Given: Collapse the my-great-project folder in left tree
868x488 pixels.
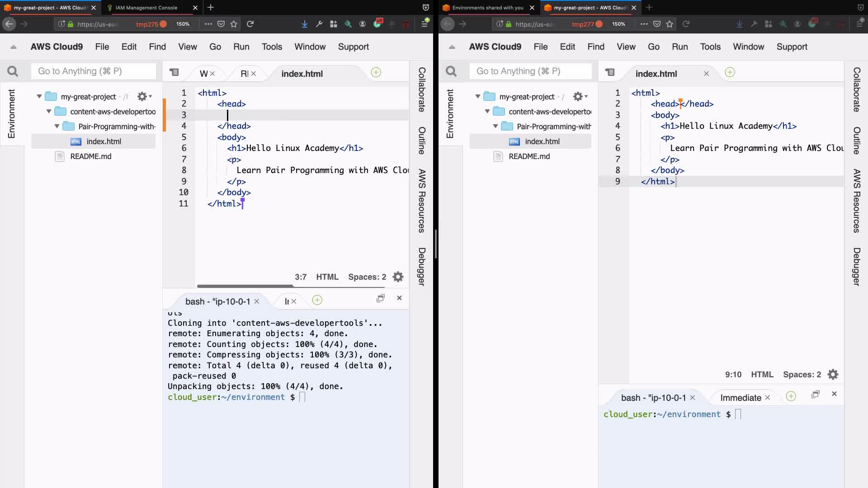Looking at the screenshot, I should (39, 96).
